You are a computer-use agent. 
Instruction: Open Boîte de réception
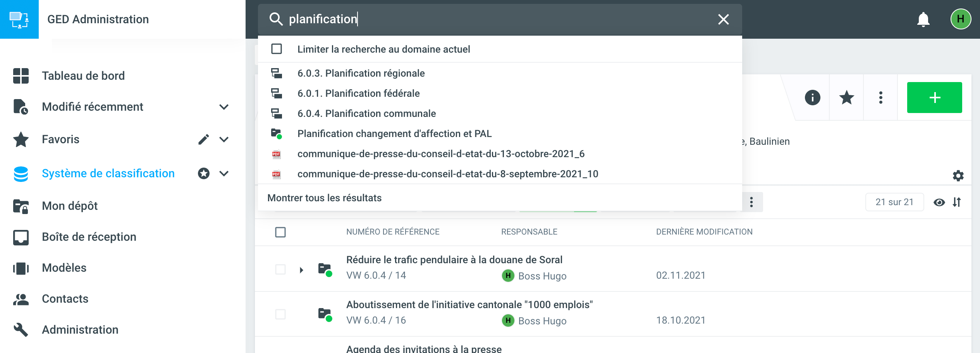[89, 237]
